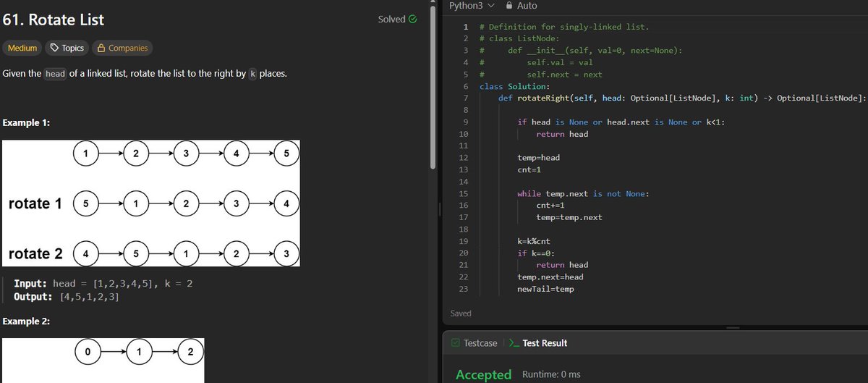This screenshot has width=868, height=383.
Task: Click the 'head' inline code in description
Action: (x=55, y=74)
